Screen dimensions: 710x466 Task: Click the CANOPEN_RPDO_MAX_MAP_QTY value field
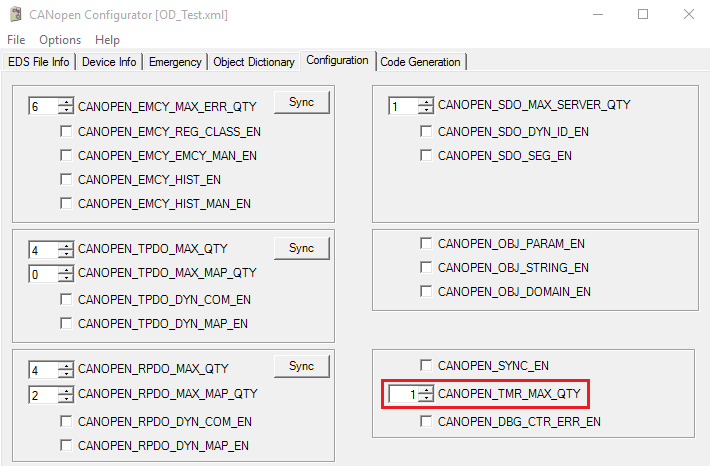[x=43, y=394]
